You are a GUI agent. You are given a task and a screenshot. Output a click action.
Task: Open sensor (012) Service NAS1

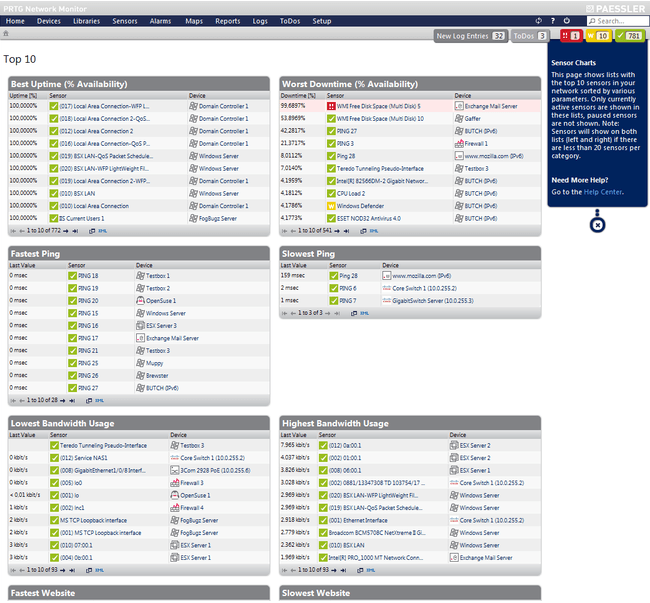83,458
